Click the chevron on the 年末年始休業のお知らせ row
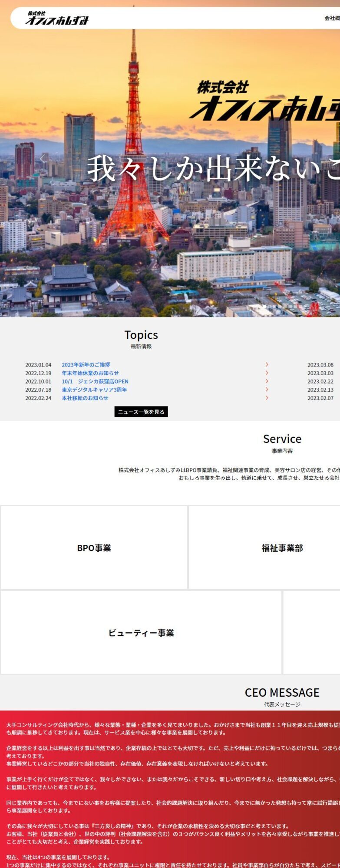The image size is (340, 868). (267, 373)
